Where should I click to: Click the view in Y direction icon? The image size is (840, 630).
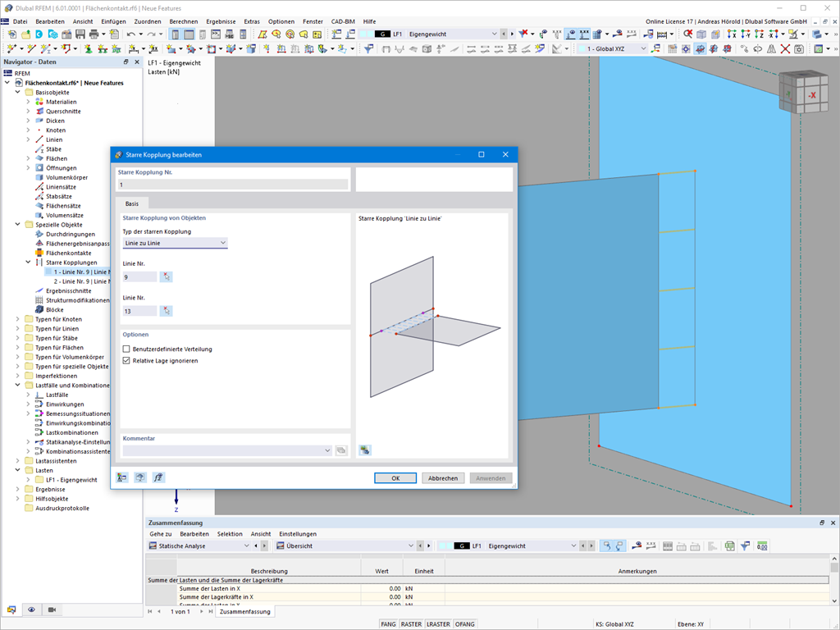(x=745, y=34)
